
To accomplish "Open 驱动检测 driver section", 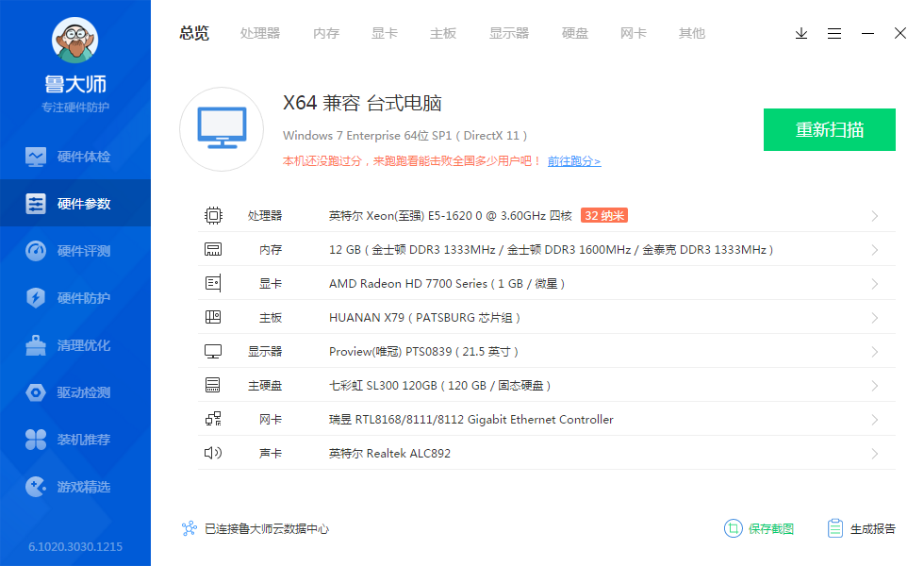I will (75, 392).
